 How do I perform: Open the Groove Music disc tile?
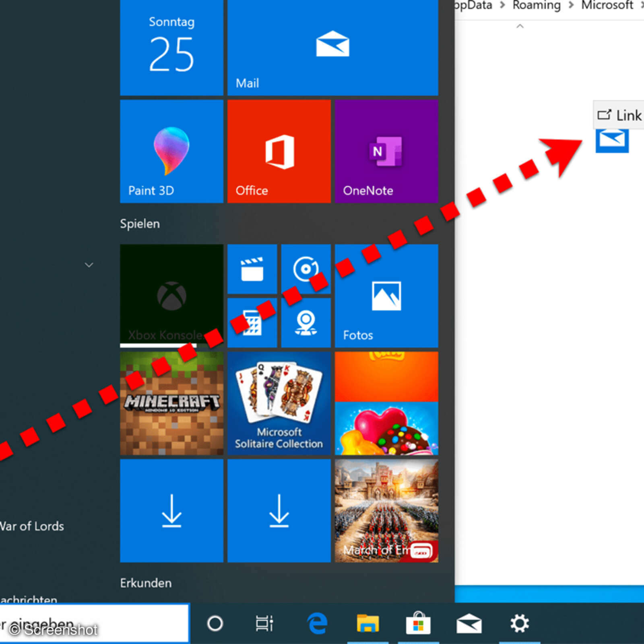click(x=306, y=269)
